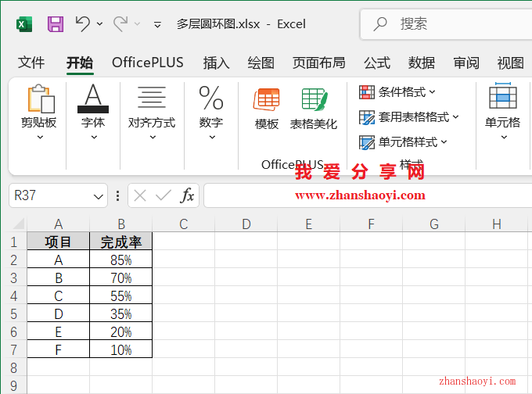Switch to the Insert (插入) tab
532x394 pixels.
pyautogui.click(x=216, y=63)
